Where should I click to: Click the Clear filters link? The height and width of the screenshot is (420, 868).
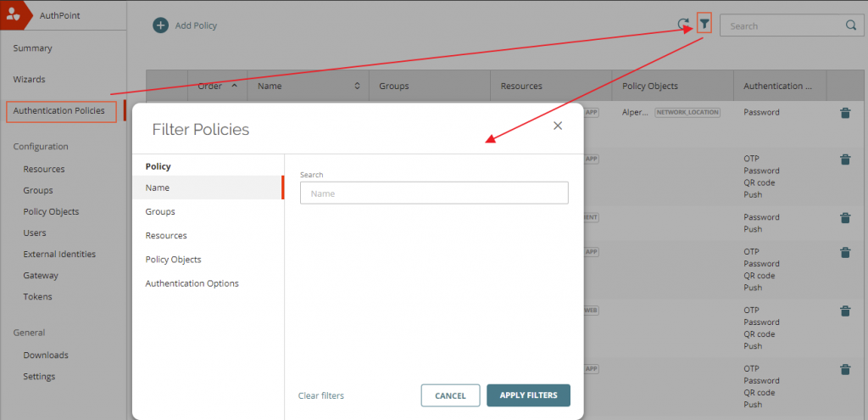pos(321,395)
